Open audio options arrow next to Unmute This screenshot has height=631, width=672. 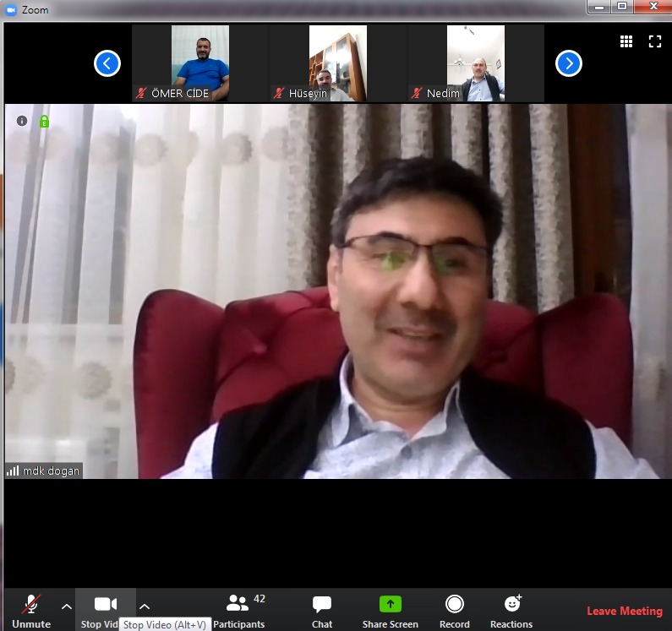pyautogui.click(x=67, y=607)
